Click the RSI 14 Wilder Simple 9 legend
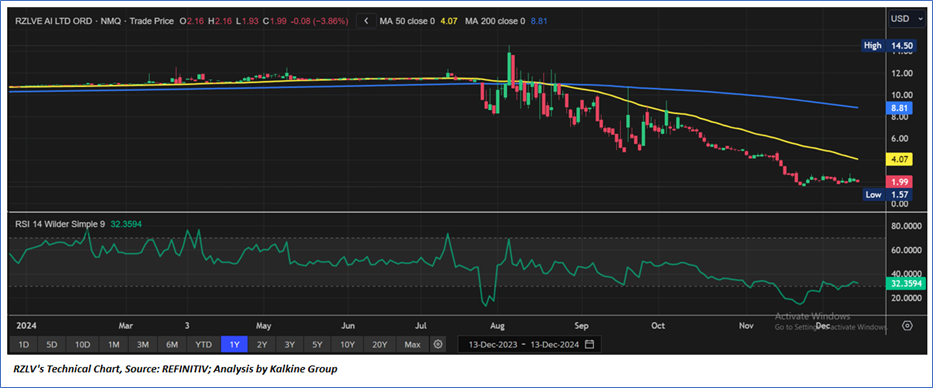This screenshot has width=933, height=388. (59, 223)
